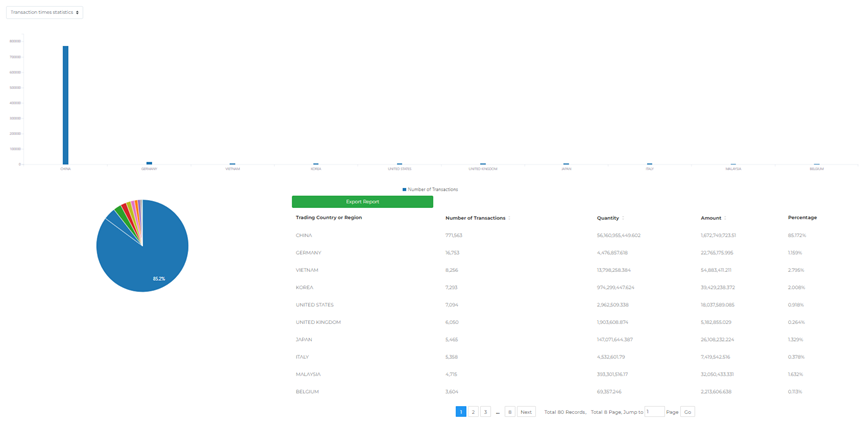This screenshot has width=865, height=424.
Task: Open the Transaction times statistics dropdown
Action: [44, 13]
